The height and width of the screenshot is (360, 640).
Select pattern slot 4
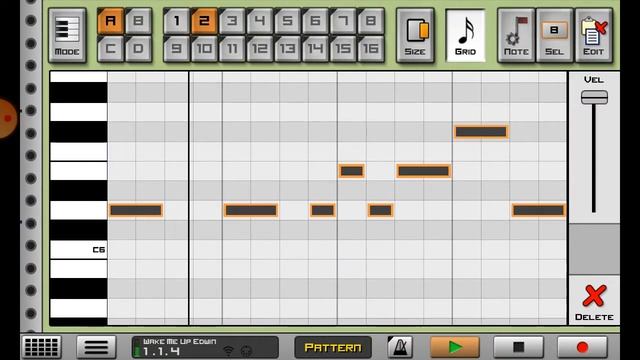click(x=260, y=21)
